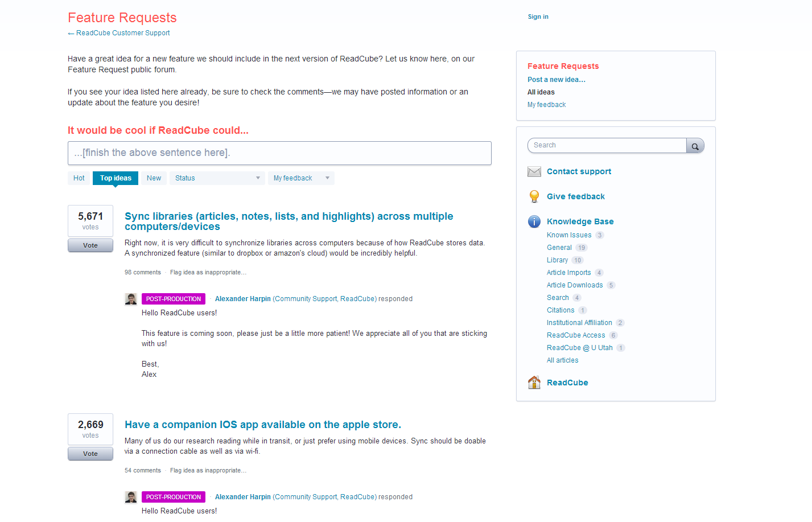Click Post a new idea link
812x522 pixels.
[x=557, y=80]
